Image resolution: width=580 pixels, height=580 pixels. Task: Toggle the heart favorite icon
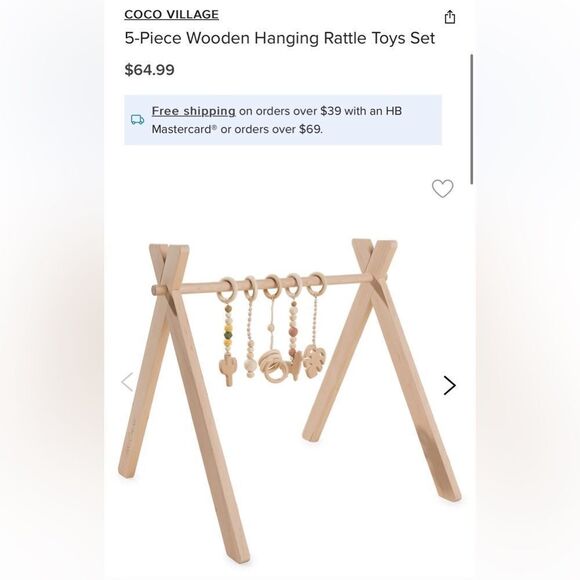[x=442, y=188]
